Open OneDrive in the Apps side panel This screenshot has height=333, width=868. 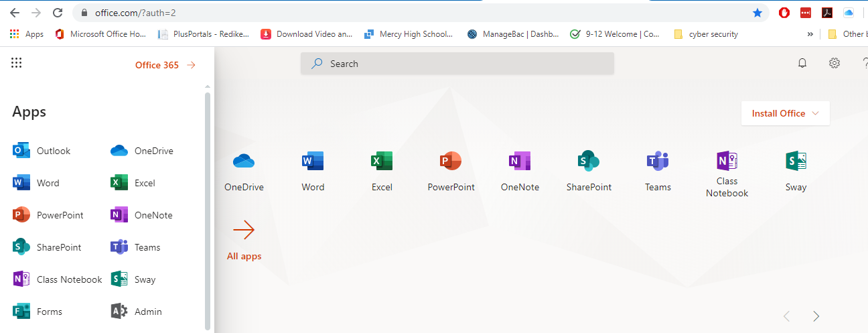point(142,151)
